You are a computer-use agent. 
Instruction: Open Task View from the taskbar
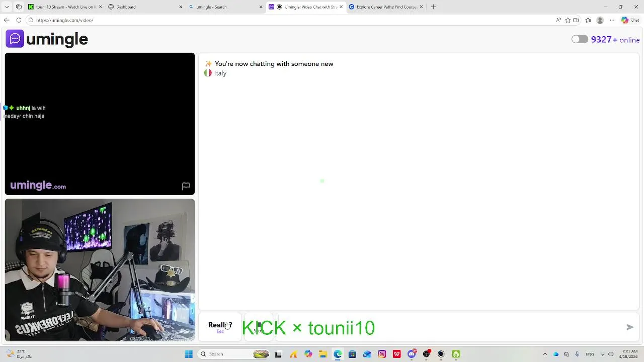[278, 354]
